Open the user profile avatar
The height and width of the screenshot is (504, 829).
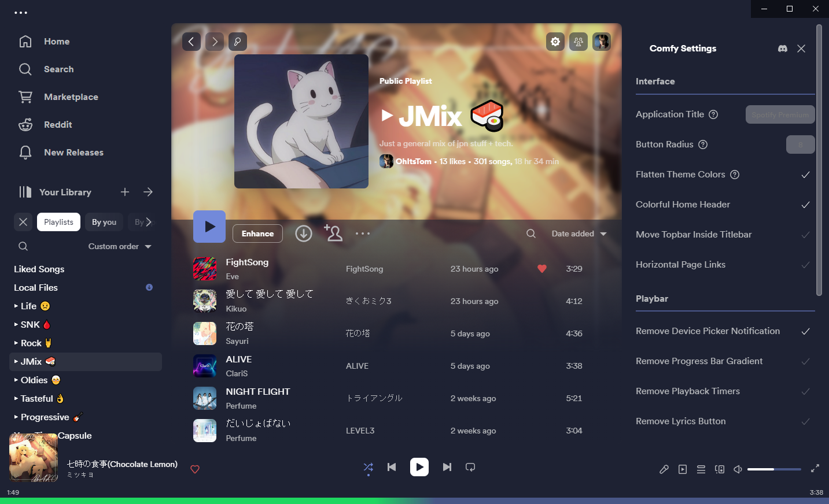(602, 42)
